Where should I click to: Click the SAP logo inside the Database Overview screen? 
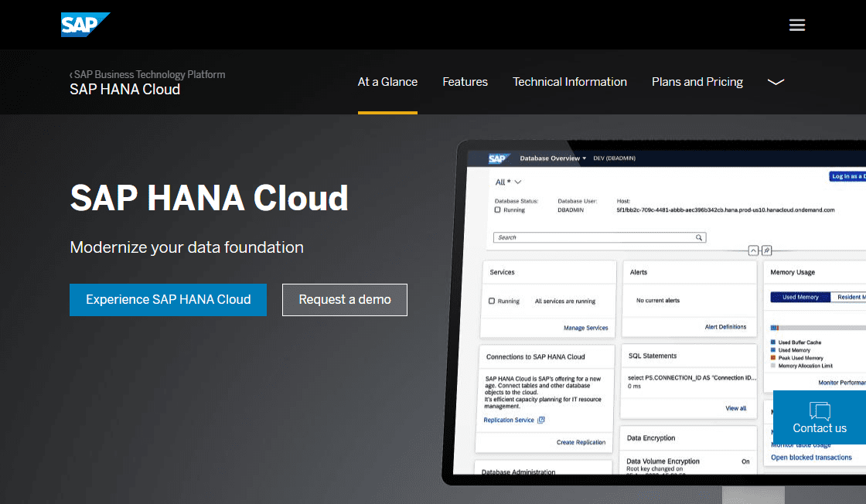[496, 158]
